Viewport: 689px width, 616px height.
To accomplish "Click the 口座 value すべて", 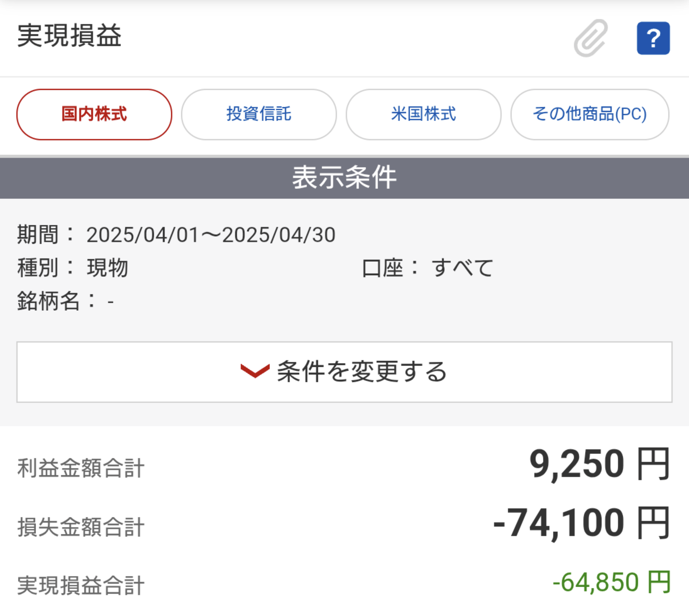I will [462, 268].
